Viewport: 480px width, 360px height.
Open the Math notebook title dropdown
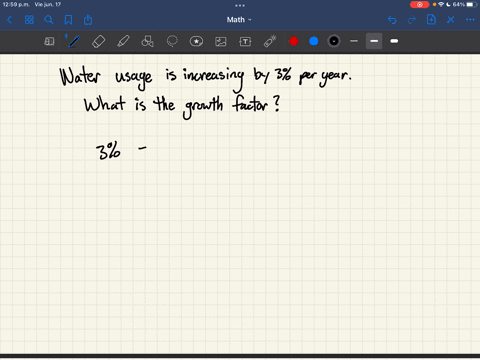[x=239, y=20]
